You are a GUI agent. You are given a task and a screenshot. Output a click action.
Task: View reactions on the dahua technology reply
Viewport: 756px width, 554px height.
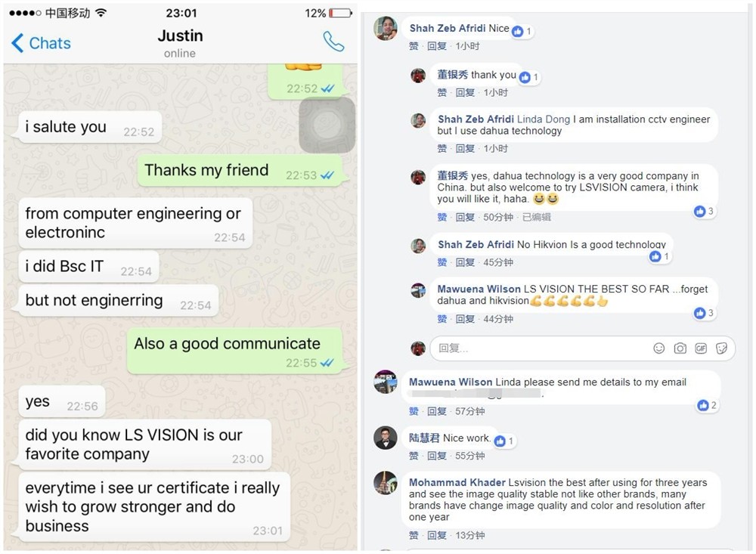coord(704,211)
